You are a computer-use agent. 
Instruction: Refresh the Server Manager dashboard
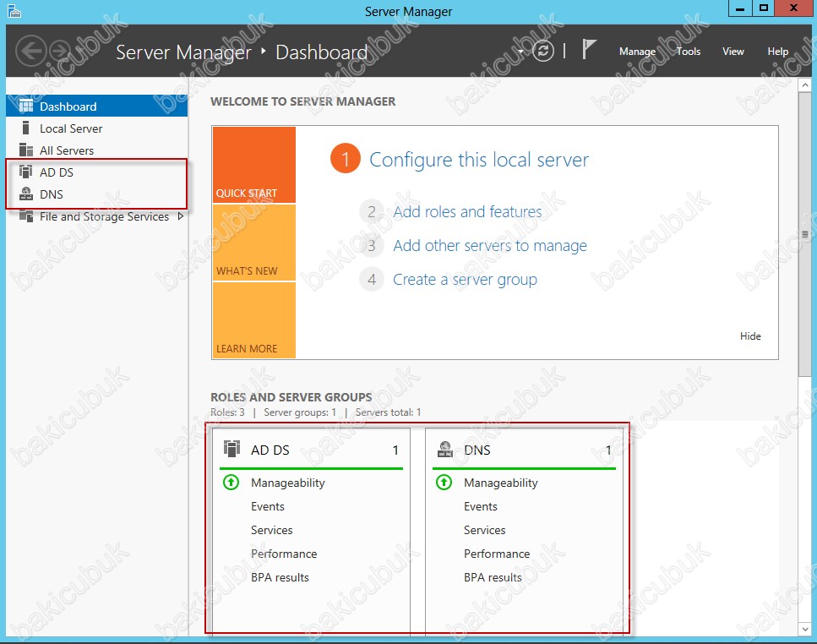coord(543,51)
